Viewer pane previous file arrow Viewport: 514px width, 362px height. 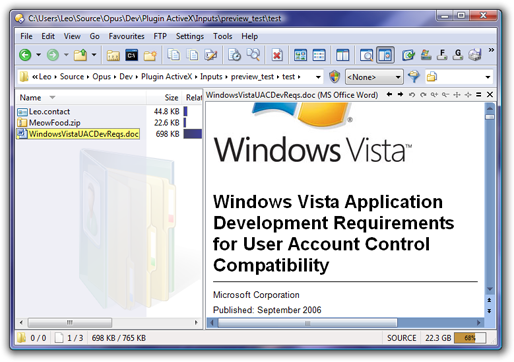click(x=389, y=95)
